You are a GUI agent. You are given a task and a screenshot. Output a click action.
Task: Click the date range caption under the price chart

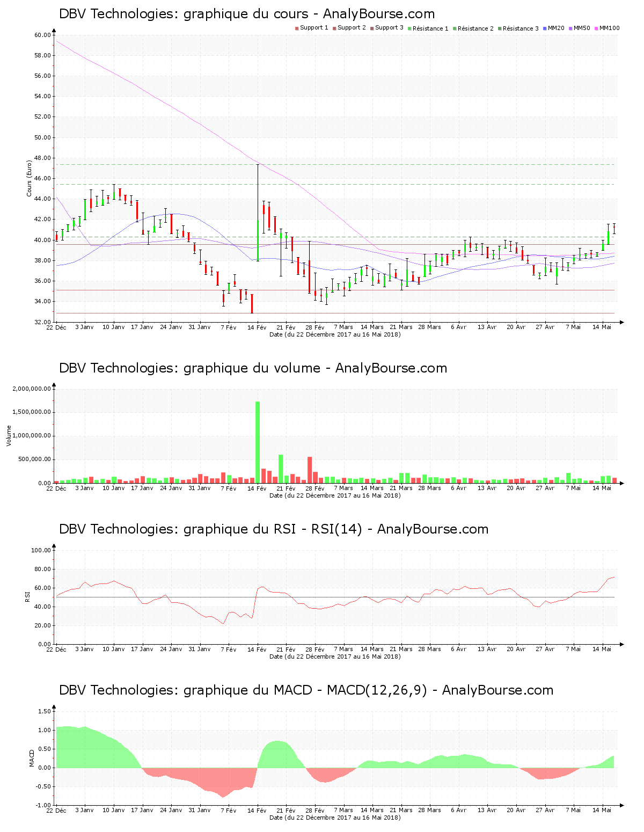pyautogui.click(x=335, y=334)
